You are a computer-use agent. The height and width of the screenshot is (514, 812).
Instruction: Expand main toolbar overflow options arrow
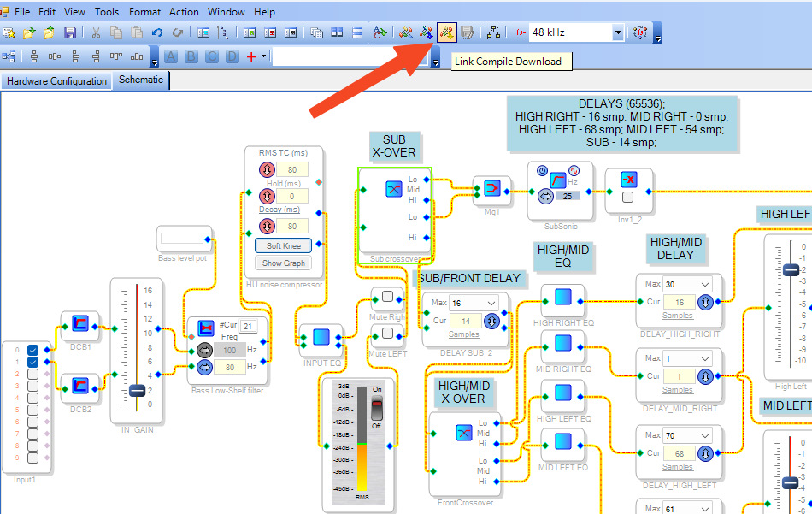point(657,33)
